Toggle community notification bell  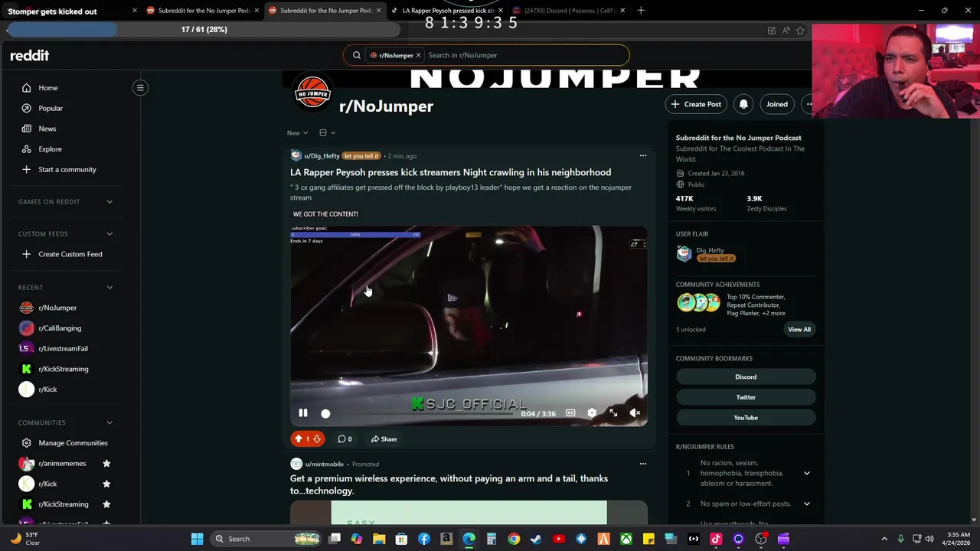[743, 104]
